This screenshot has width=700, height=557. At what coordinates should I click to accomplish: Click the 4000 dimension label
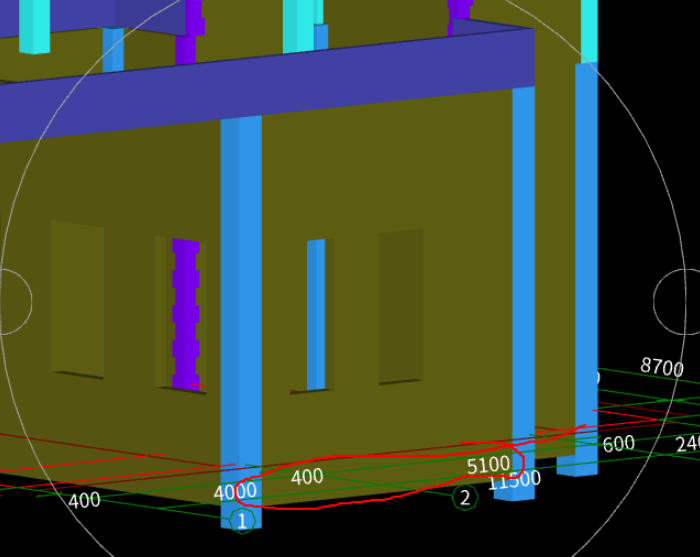(x=235, y=492)
